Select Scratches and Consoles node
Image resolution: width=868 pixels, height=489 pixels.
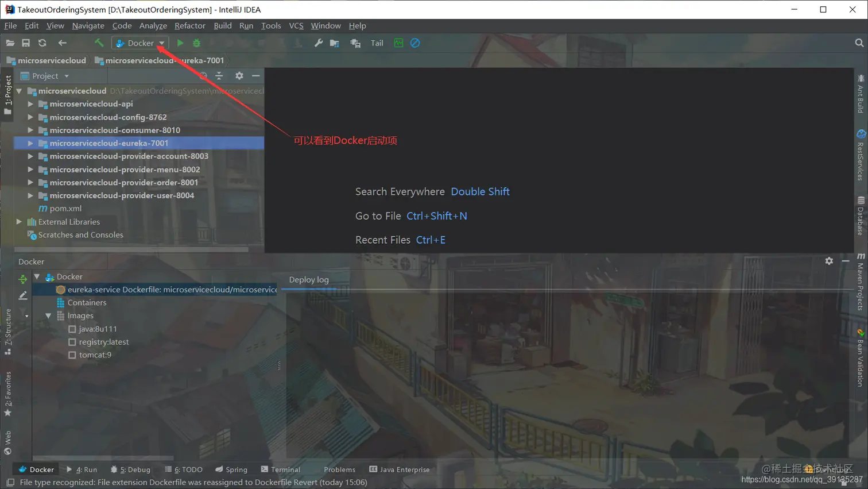click(x=81, y=235)
